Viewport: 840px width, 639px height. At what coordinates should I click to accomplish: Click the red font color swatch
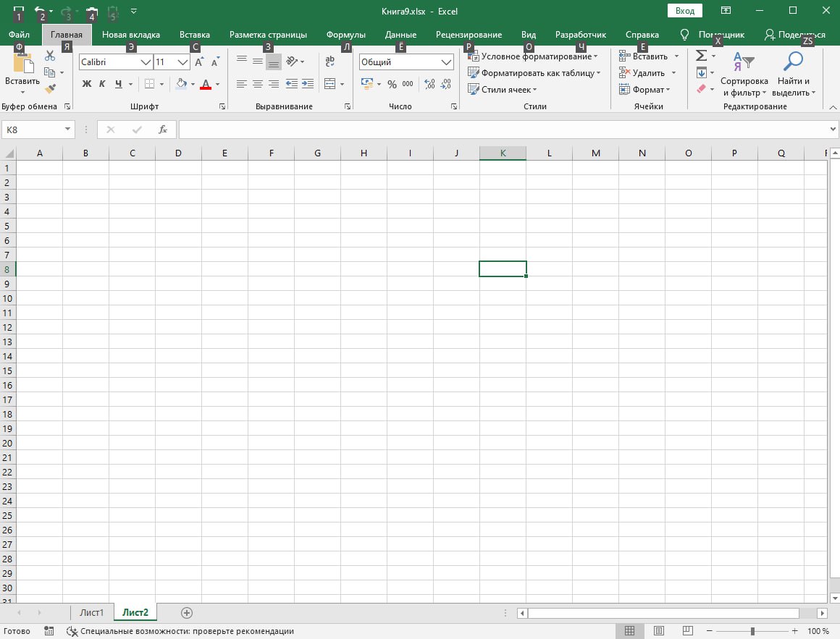pos(206,84)
